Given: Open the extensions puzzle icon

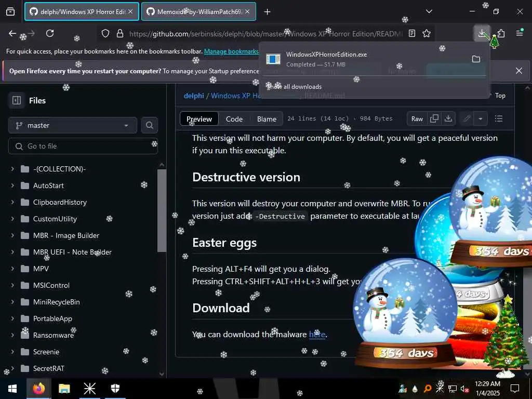Looking at the screenshot, I should coord(501,33).
